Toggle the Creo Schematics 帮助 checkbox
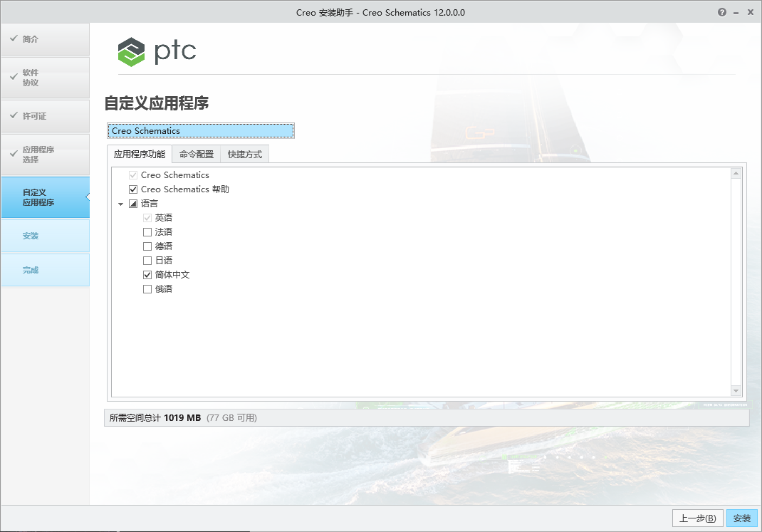 pyautogui.click(x=133, y=189)
